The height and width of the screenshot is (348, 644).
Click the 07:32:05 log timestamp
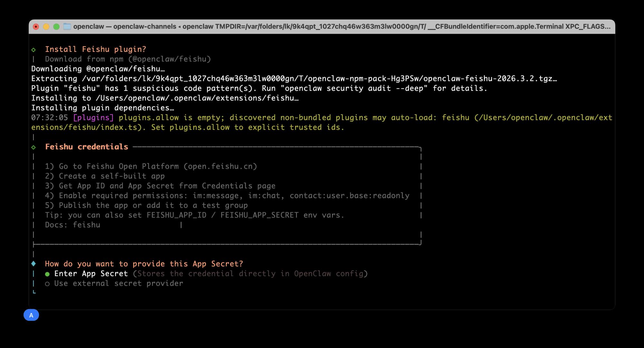click(50, 118)
